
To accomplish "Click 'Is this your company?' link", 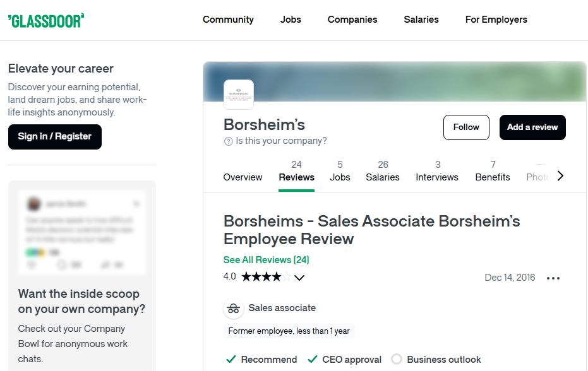I will pos(281,141).
